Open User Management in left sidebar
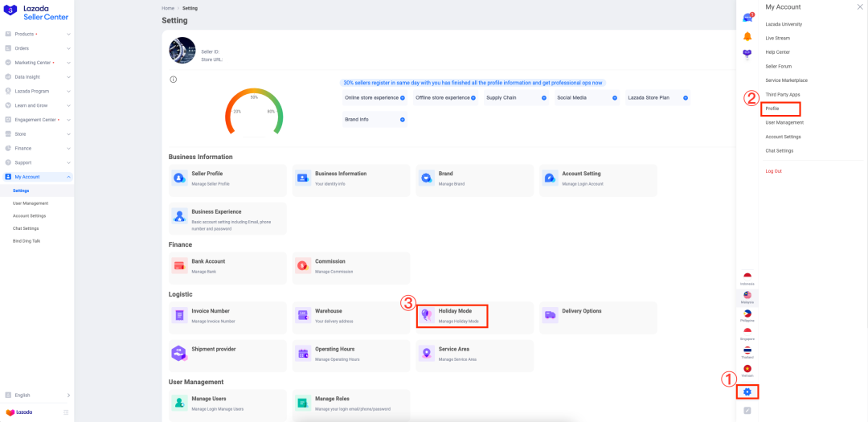The width and height of the screenshot is (868, 422). [31, 203]
